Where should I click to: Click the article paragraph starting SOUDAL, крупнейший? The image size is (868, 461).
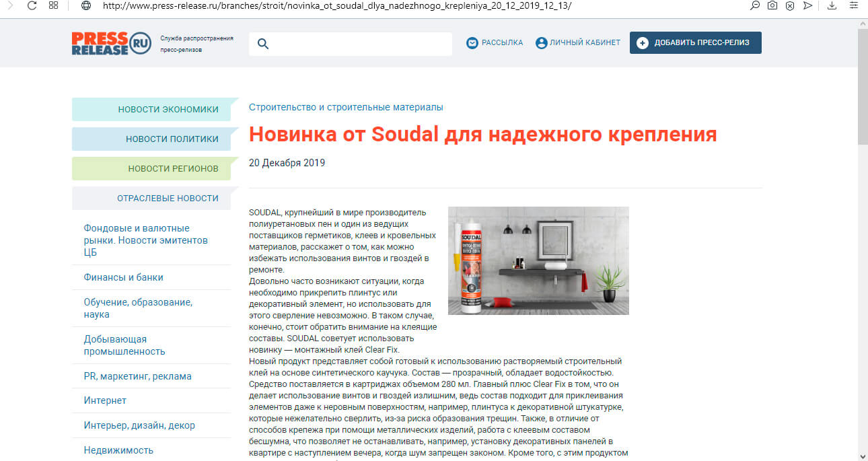pos(342,241)
